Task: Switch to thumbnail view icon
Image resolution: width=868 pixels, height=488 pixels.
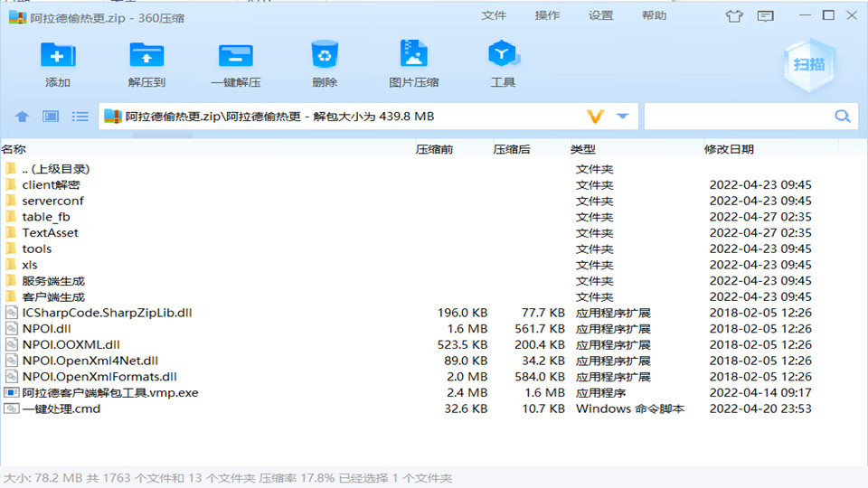Action: (51, 117)
